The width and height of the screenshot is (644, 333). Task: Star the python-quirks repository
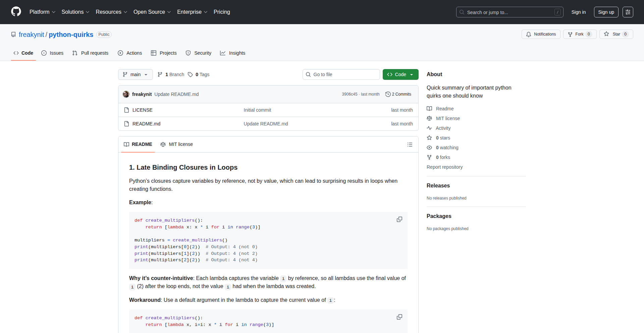[x=616, y=34]
